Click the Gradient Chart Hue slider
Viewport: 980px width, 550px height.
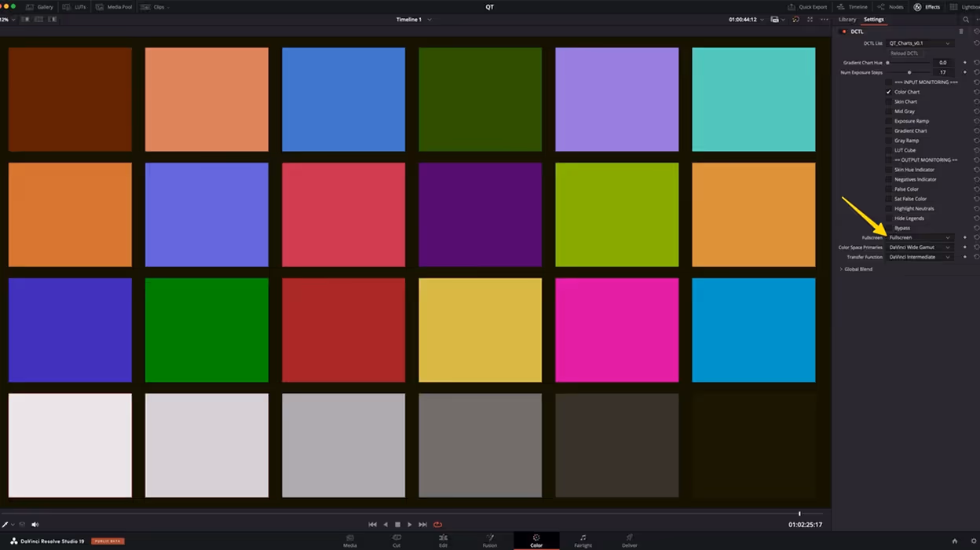tap(907, 62)
